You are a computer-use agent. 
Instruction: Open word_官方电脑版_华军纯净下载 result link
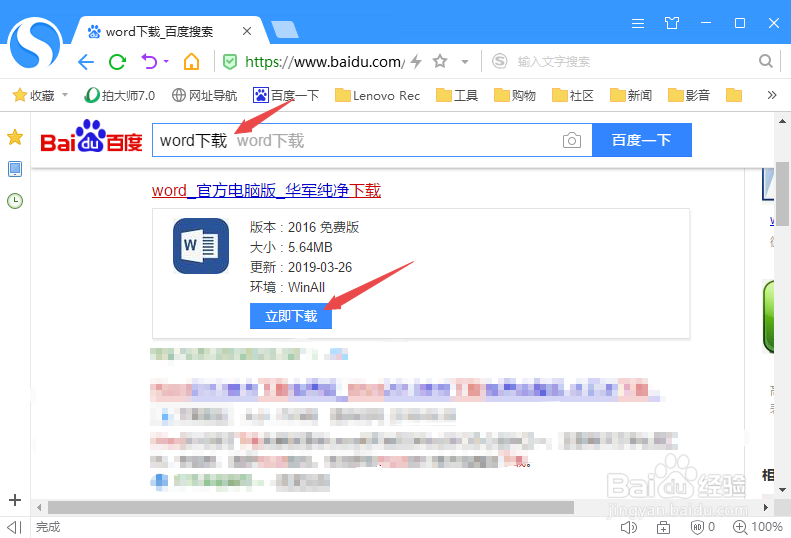pyautogui.click(x=266, y=190)
